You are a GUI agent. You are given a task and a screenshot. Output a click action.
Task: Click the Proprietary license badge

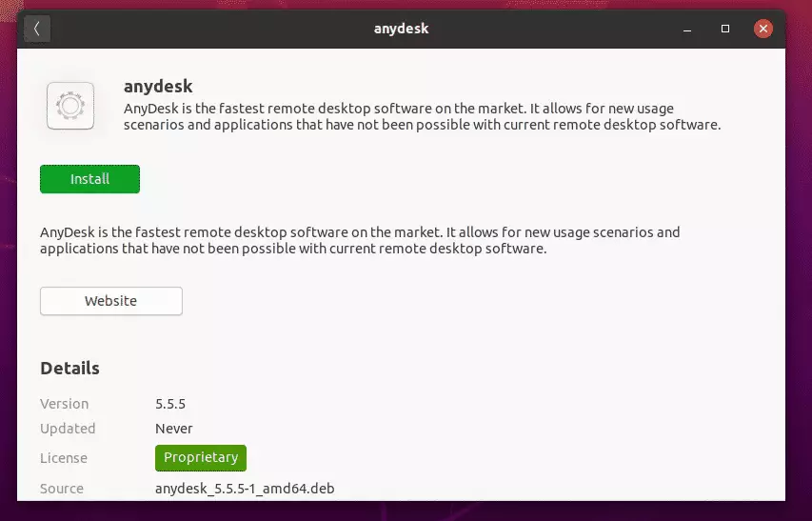(x=201, y=458)
